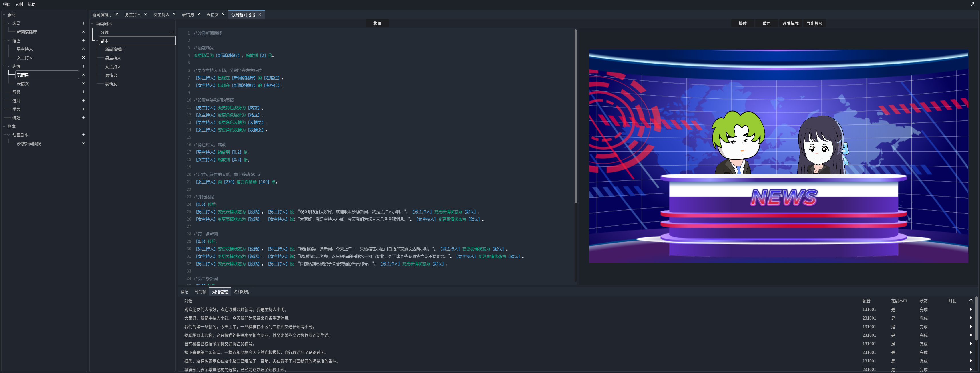Add new scene with the 场景 plus icon
This screenshot has height=373, width=980.
point(83,23)
